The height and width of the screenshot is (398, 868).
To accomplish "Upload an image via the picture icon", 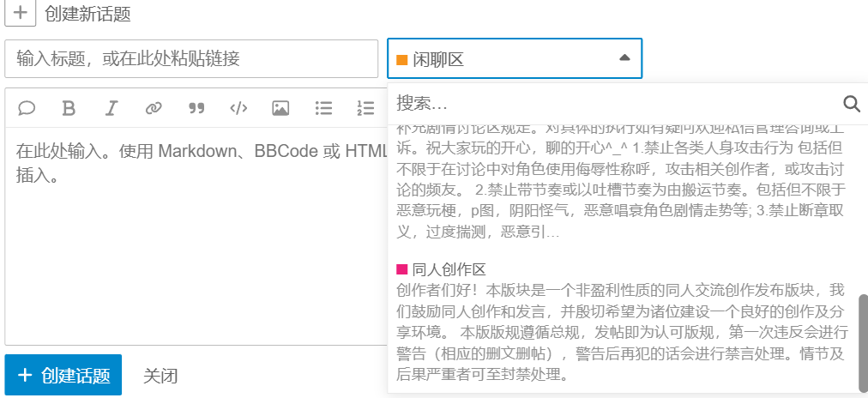I will (280, 108).
